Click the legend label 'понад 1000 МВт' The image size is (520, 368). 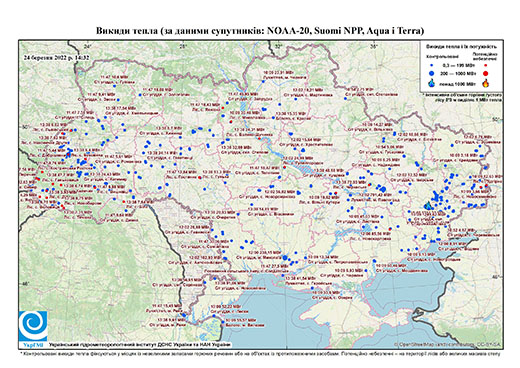(456, 84)
